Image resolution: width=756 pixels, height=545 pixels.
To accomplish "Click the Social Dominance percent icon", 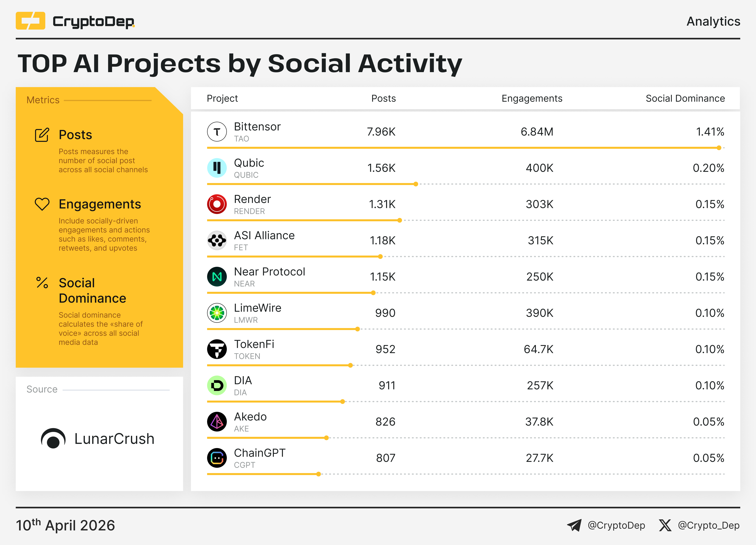I will coord(42,283).
